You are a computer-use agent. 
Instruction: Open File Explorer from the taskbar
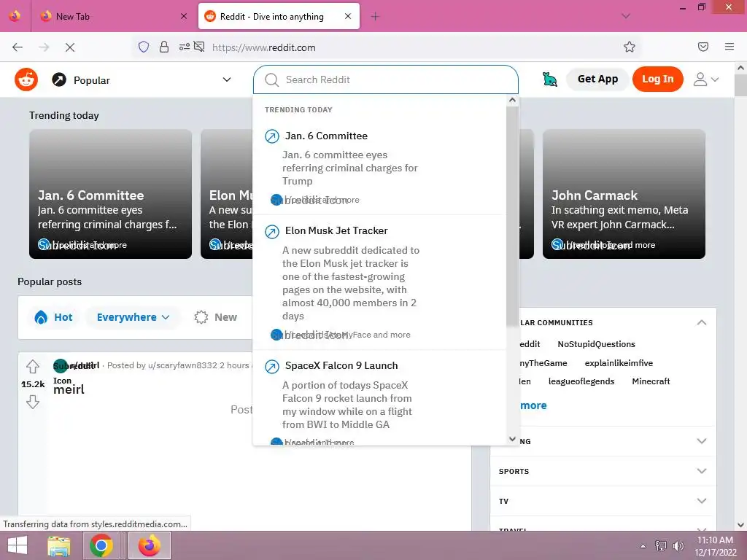[59, 545]
